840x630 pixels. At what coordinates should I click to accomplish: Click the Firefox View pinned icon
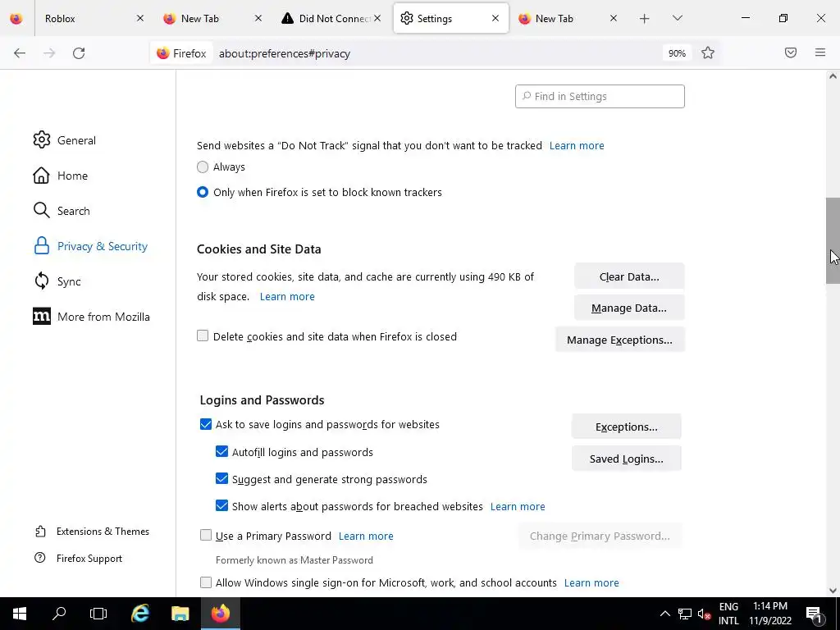[x=16, y=18]
